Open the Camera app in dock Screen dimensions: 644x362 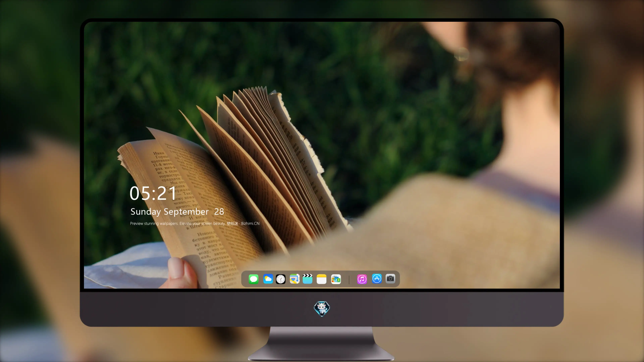390,279
